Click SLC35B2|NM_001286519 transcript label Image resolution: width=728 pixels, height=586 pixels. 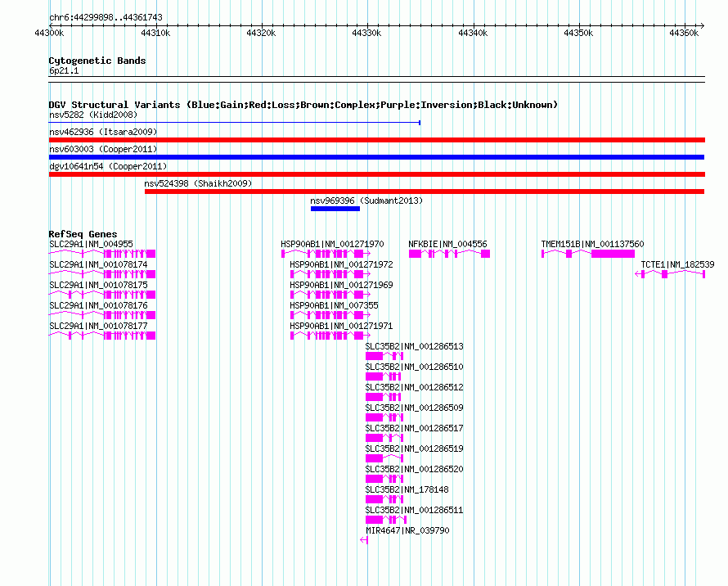click(414, 449)
